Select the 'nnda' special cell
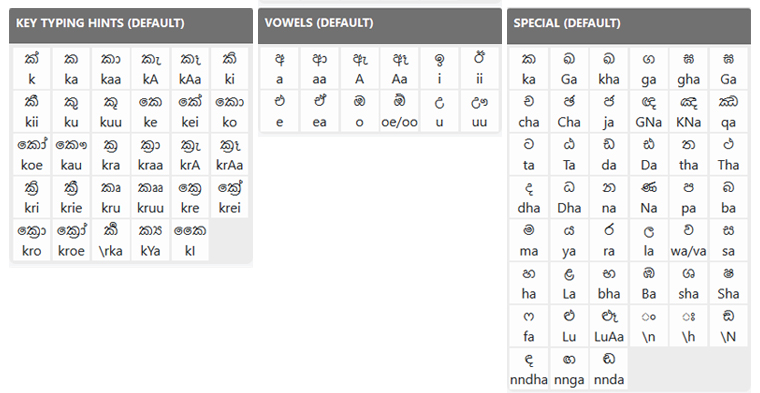Image resolution: width=760 pixels, height=393 pixels. point(609,369)
